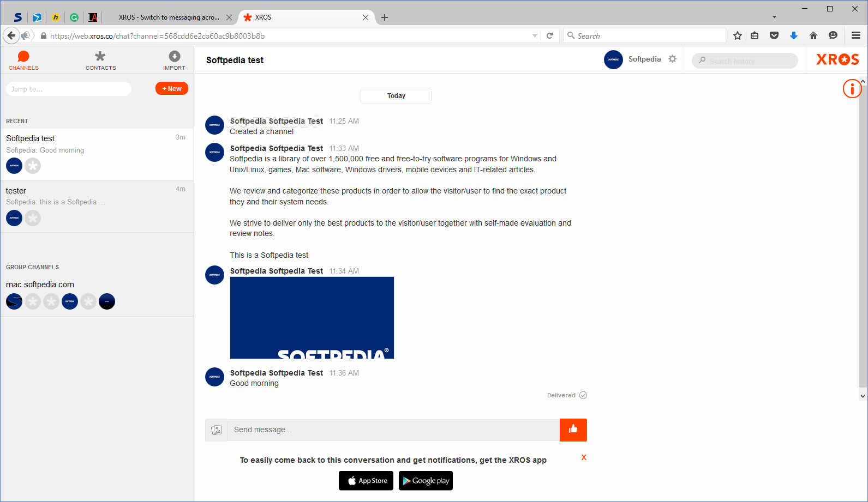Open the downloads arrow icon

coord(794,35)
